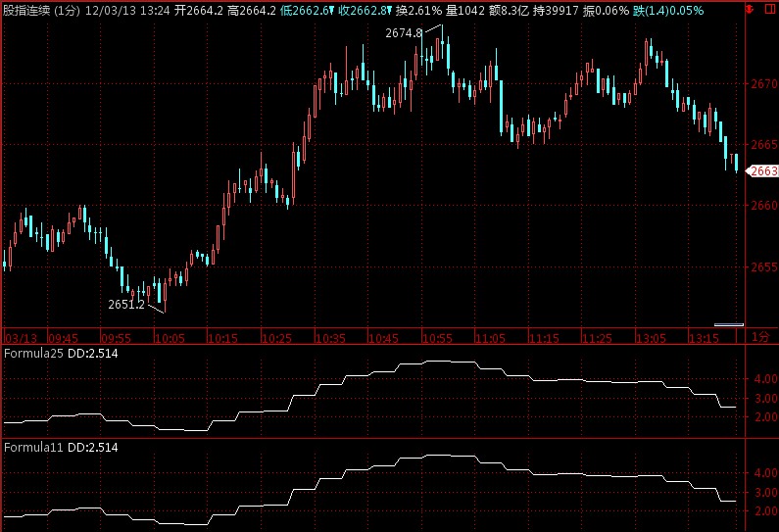Click the 10:45 time axis label

click(383, 338)
